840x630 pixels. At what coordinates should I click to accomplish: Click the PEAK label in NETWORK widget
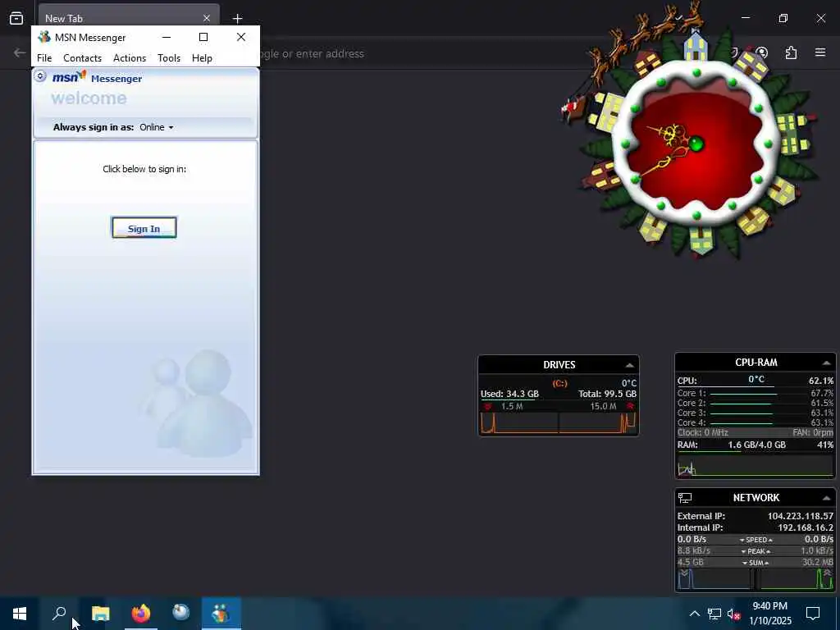(x=756, y=551)
